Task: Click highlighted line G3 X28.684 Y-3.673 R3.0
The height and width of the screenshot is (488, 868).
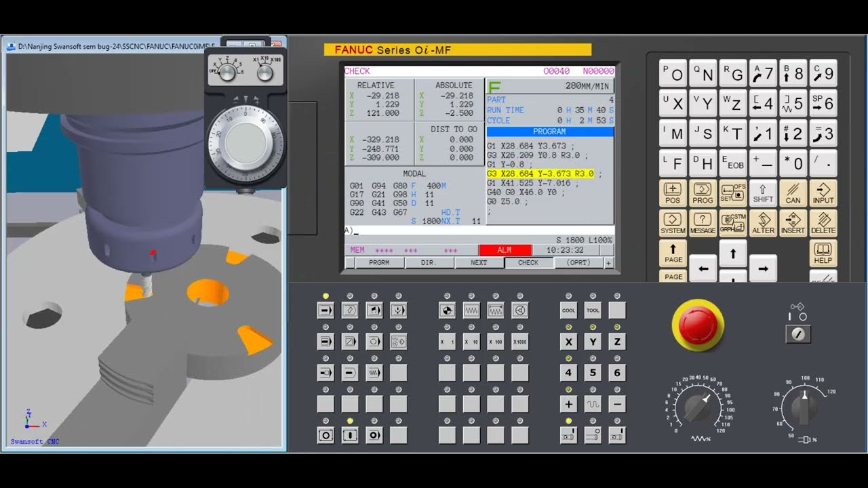Action: tap(540, 174)
